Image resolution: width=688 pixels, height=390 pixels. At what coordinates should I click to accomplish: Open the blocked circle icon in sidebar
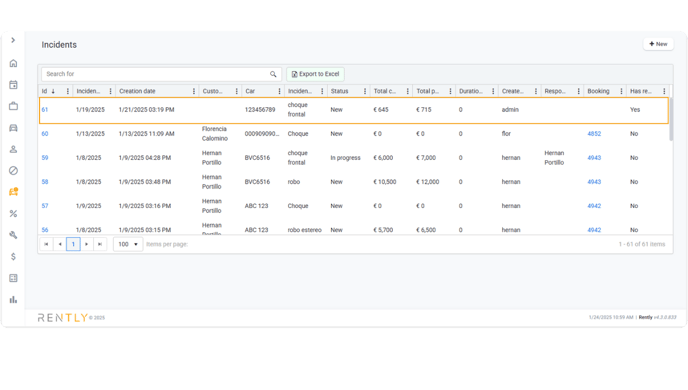pyautogui.click(x=13, y=171)
